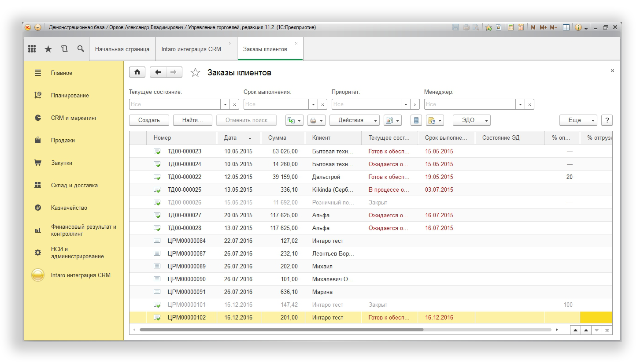Click the M- memory subtract button
Image resolution: width=644 pixels, height=364 pixels.
pos(553,27)
